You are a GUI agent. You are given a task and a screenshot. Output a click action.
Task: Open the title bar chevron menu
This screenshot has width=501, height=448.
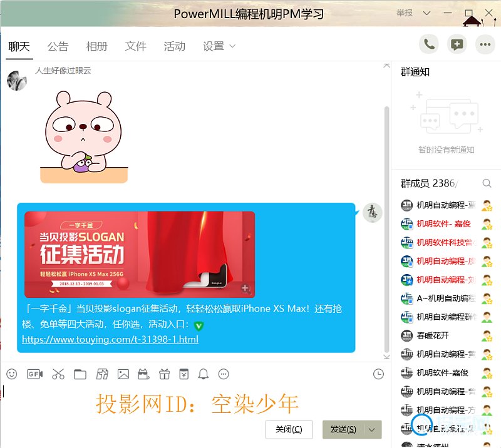tap(426, 13)
